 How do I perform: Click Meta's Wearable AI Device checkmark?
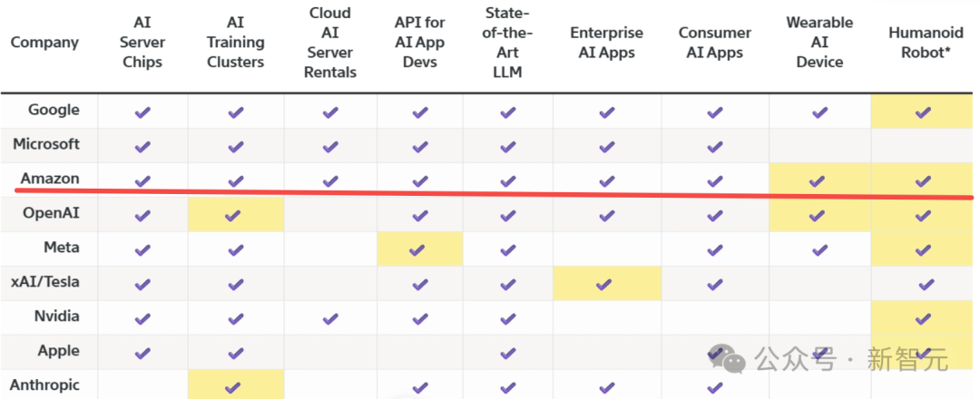click(819, 249)
